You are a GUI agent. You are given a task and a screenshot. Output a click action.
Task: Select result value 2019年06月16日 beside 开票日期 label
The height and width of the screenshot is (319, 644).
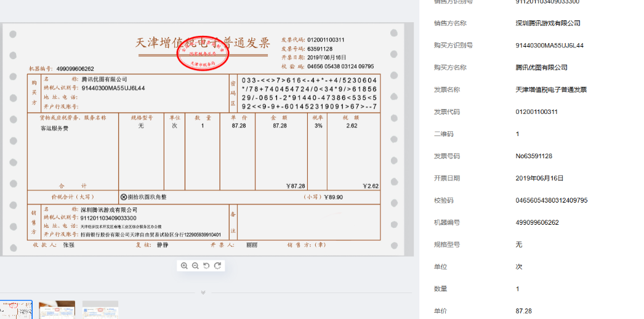click(x=540, y=178)
